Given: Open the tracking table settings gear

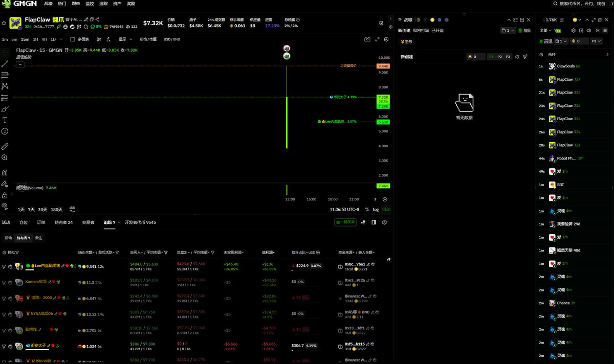Looking at the screenshot, I should point(384,222).
